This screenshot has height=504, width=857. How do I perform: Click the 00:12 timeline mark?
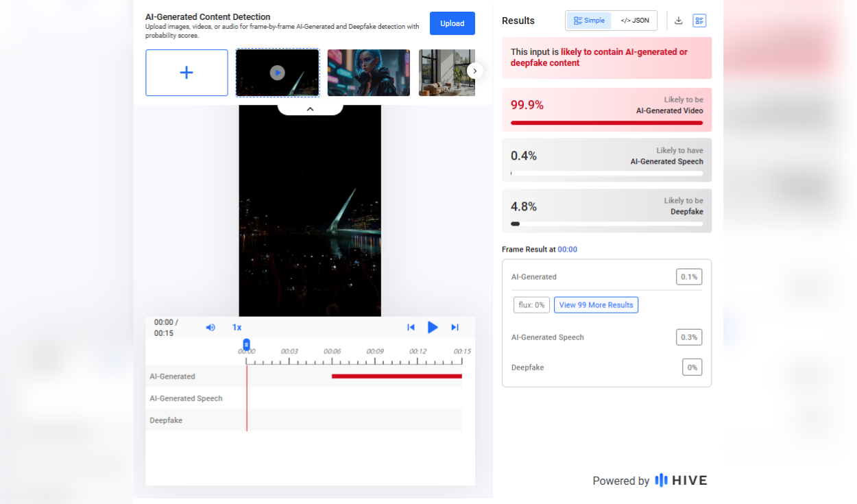pyautogui.click(x=418, y=351)
